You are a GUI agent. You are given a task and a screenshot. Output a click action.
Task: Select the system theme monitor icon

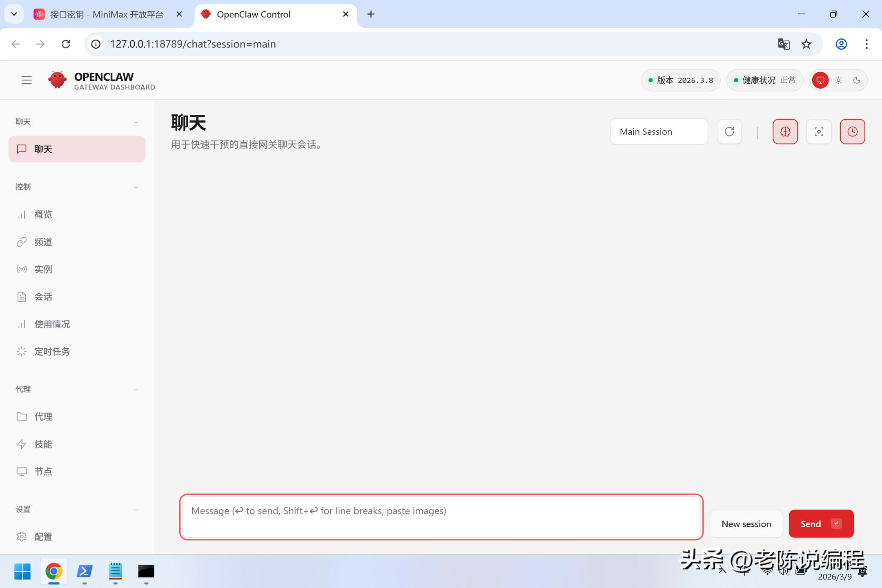pos(820,80)
